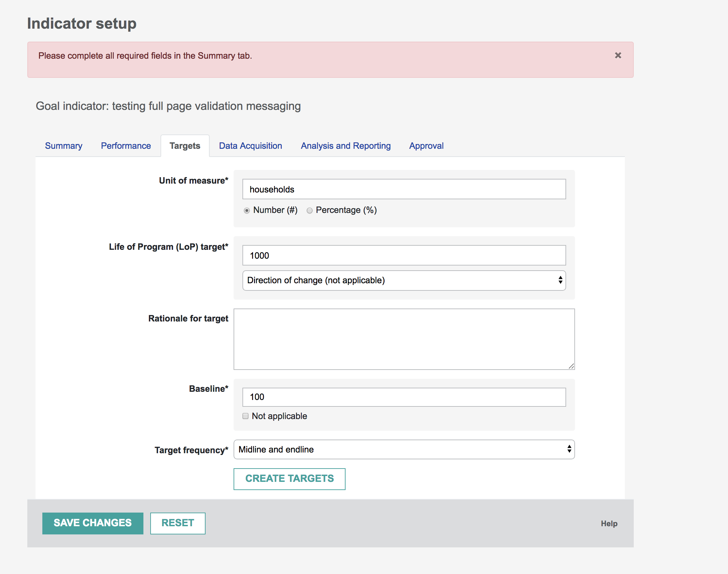Dismiss the red validation alert
Viewport: 728px width, 574px height.
pyautogui.click(x=618, y=55)
